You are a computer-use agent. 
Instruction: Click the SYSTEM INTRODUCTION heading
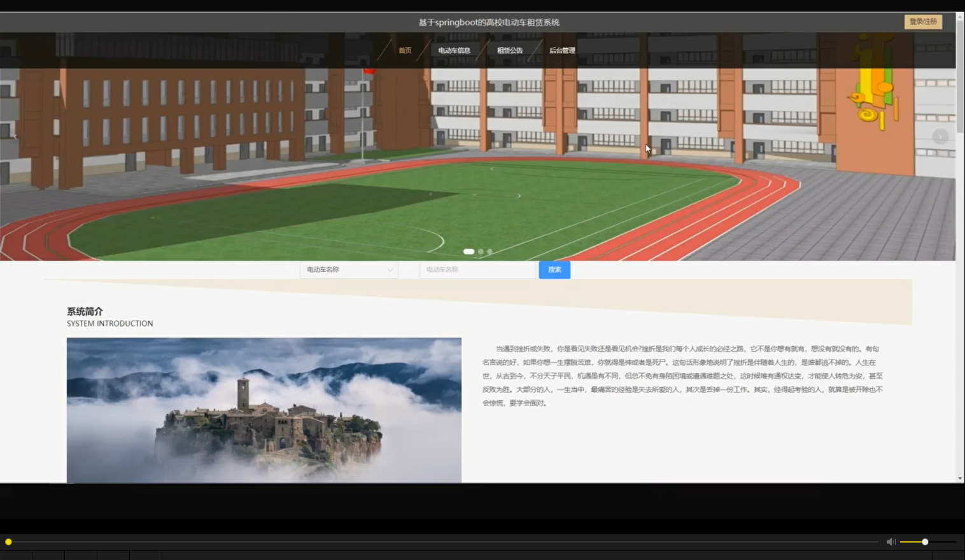tap(109, 323)
